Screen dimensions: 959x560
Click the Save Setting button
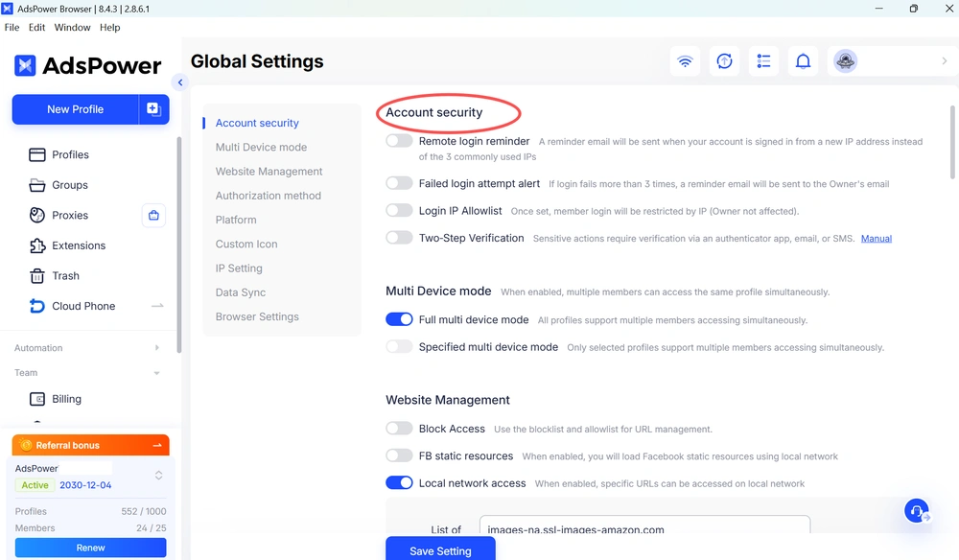pos(440,549)
